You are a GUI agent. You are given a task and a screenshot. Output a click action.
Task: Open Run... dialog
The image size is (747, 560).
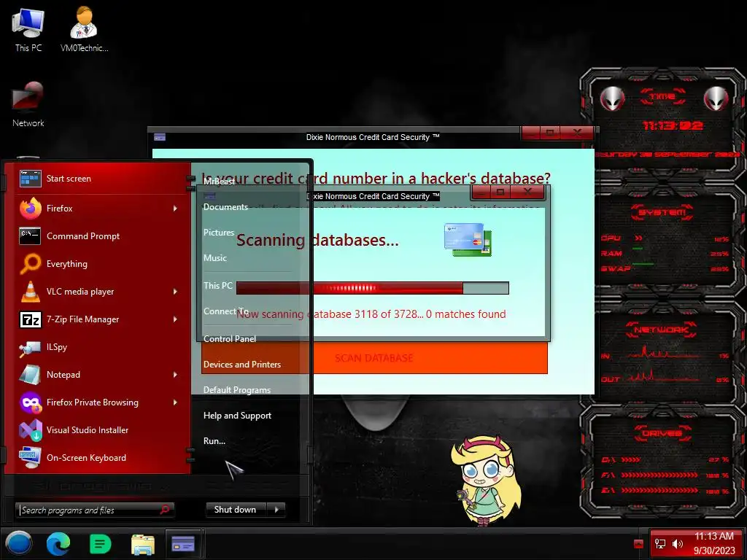click(214, 441)
